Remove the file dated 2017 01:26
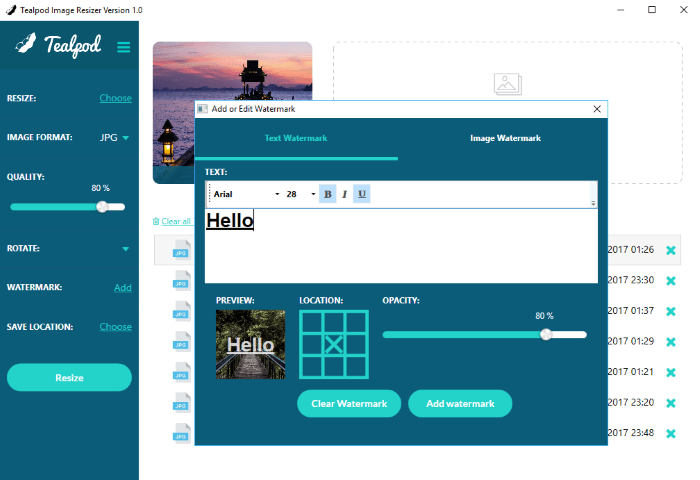Screen dimensions: 700x480 point(671,250)
